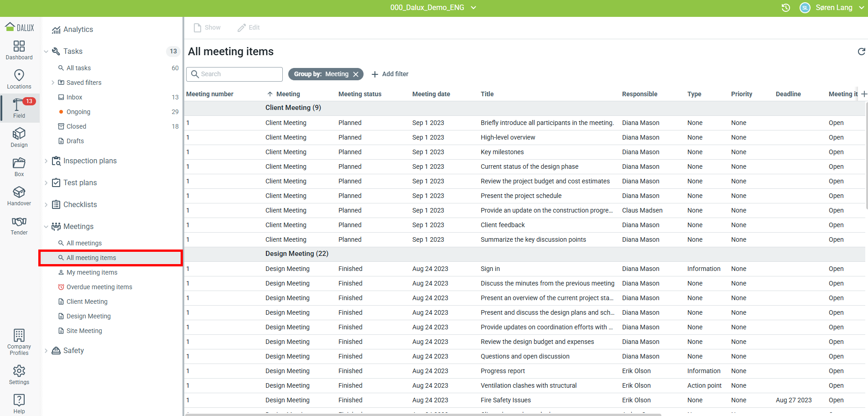The width and height of the screenshot is (868, 416).
Task: Open the 000_Dalux_Demo_ENG project dropdown
Action: pyautogui.click(x=433, y=8)
